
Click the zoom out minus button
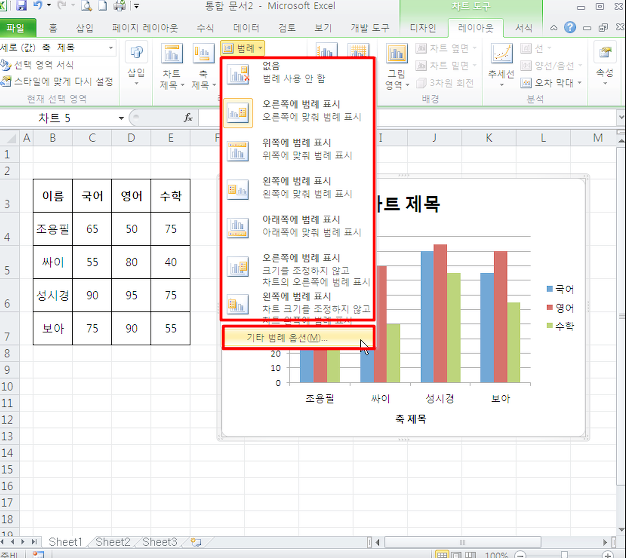pyautogui.click(x=520, y=555)
